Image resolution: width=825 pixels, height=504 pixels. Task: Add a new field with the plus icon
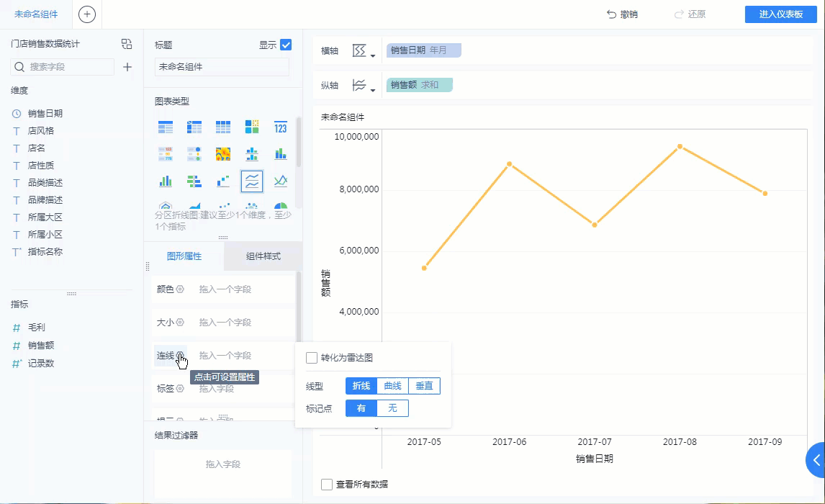coord(127,67)
